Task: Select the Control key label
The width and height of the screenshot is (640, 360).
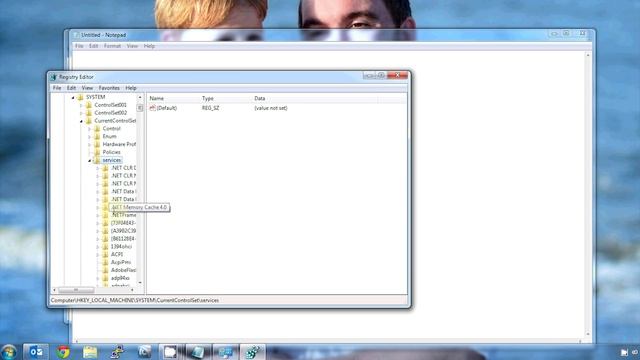Action: coord(111,129)
